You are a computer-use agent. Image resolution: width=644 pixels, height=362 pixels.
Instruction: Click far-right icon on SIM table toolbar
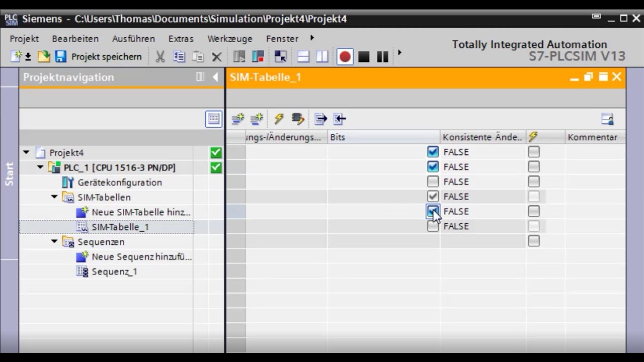tap(607, 119)
